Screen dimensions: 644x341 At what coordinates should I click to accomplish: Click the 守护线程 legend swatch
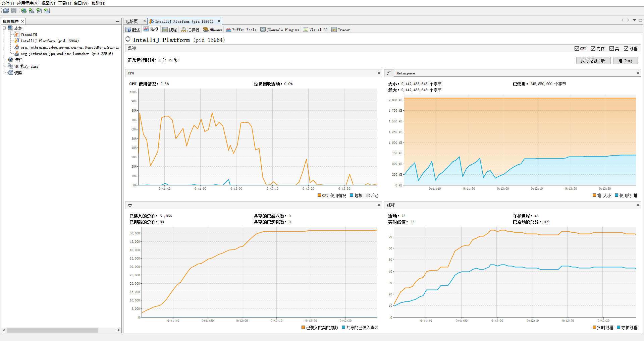(619, 328)
